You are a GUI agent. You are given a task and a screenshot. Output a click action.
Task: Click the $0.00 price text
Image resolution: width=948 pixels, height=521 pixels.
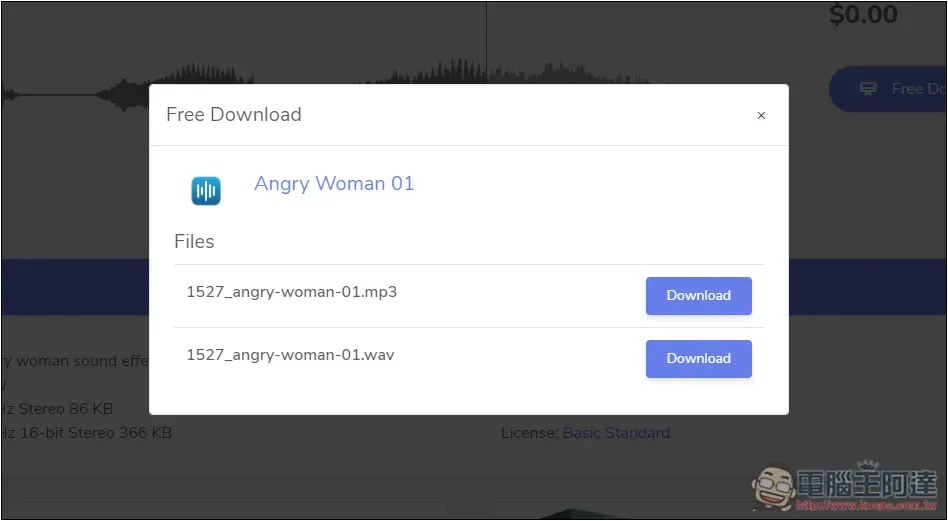[863, 15]
